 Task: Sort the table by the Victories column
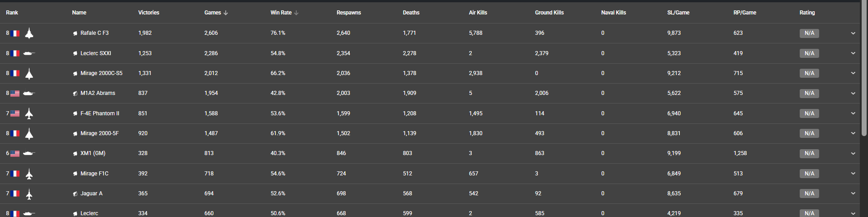[x=149, y=13]
